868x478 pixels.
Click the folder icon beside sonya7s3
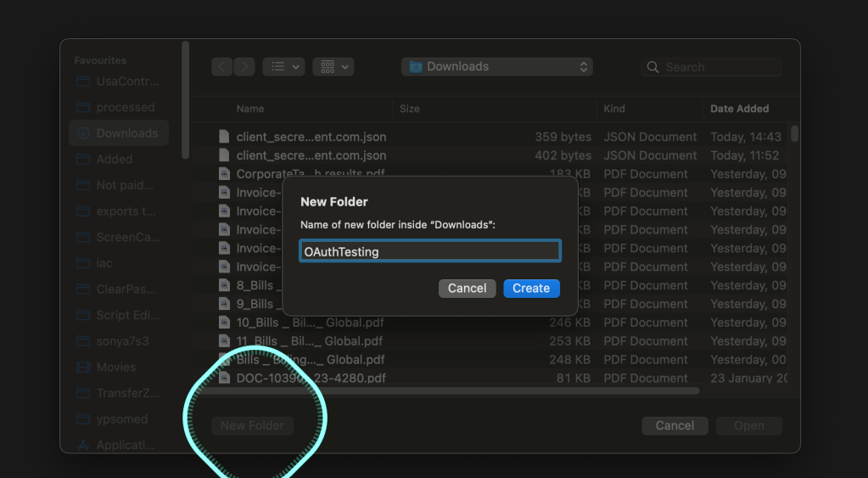click(x=83, y=341)
